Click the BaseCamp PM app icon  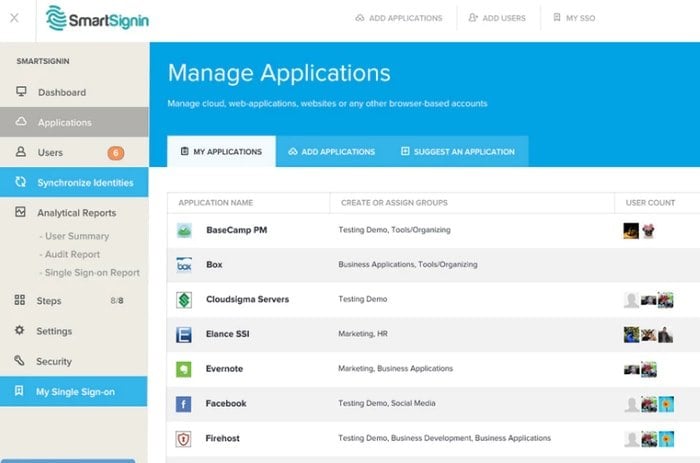click(184, 230)
